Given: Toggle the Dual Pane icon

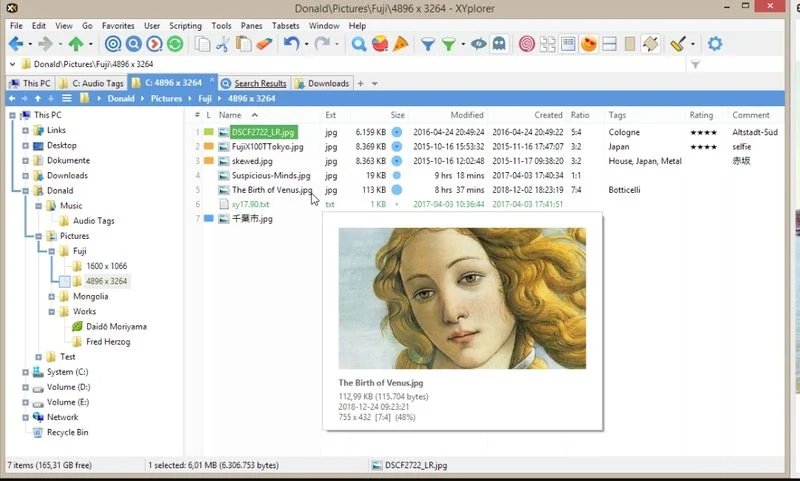Looking at the screenshot, I should pos(609,44).
